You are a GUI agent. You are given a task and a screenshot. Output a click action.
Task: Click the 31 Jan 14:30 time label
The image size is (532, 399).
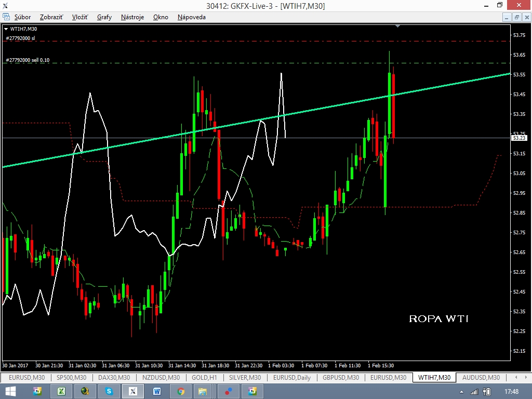coord(182,365)
